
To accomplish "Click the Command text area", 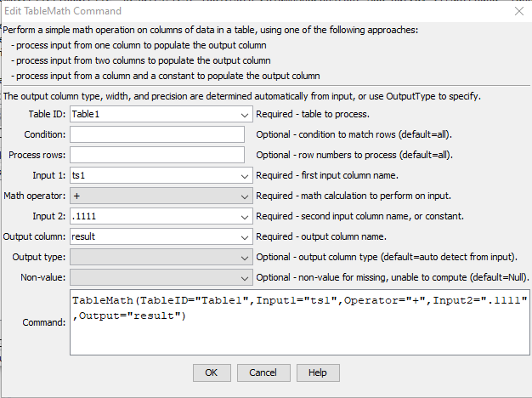I will pyautogui.click(x=300, y=322).
